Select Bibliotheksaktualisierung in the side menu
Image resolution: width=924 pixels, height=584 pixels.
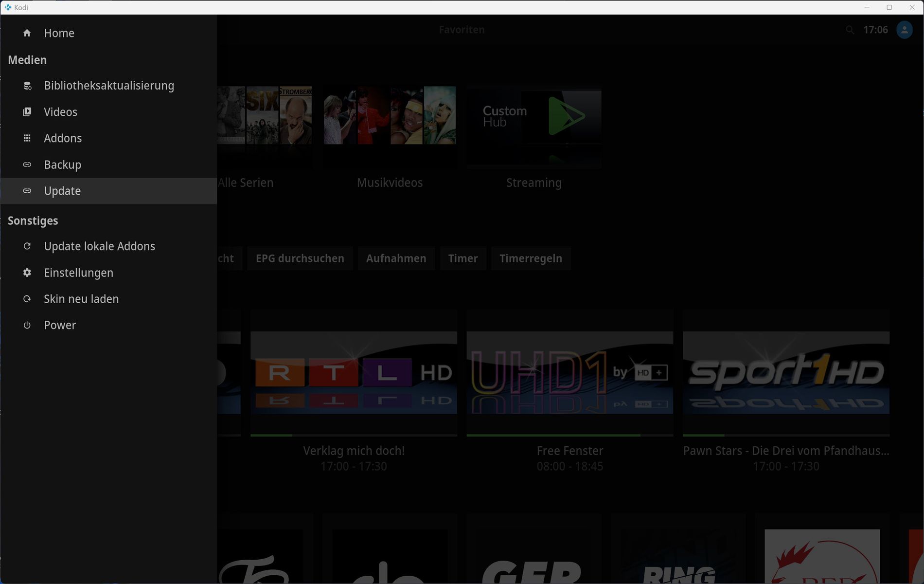108,86
